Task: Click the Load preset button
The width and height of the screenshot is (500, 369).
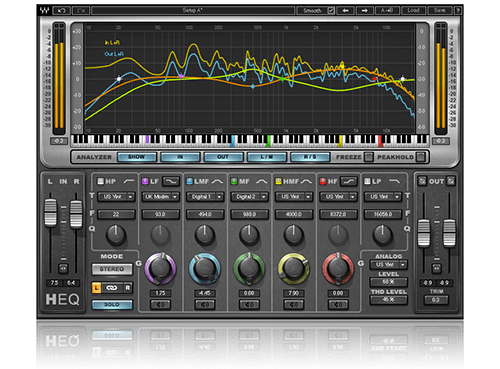Action: point(413,11)
